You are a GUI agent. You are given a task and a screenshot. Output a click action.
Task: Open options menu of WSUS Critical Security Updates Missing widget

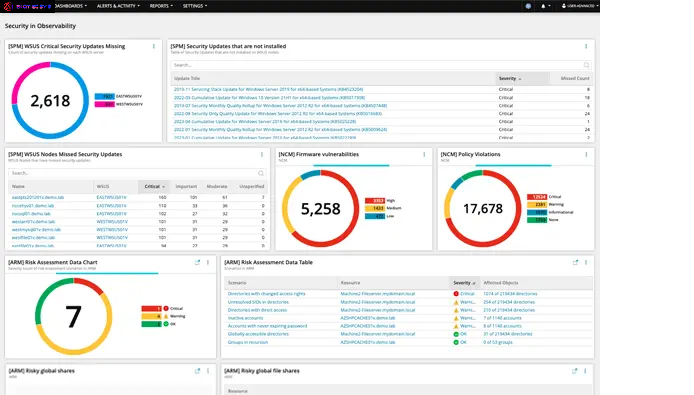tap(154, 46)
